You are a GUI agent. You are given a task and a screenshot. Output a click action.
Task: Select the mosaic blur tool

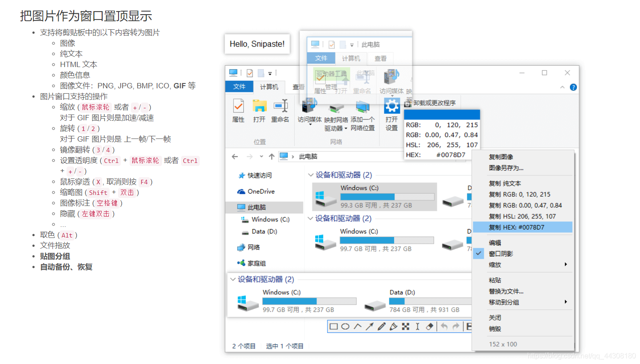[x=405, y=327]
